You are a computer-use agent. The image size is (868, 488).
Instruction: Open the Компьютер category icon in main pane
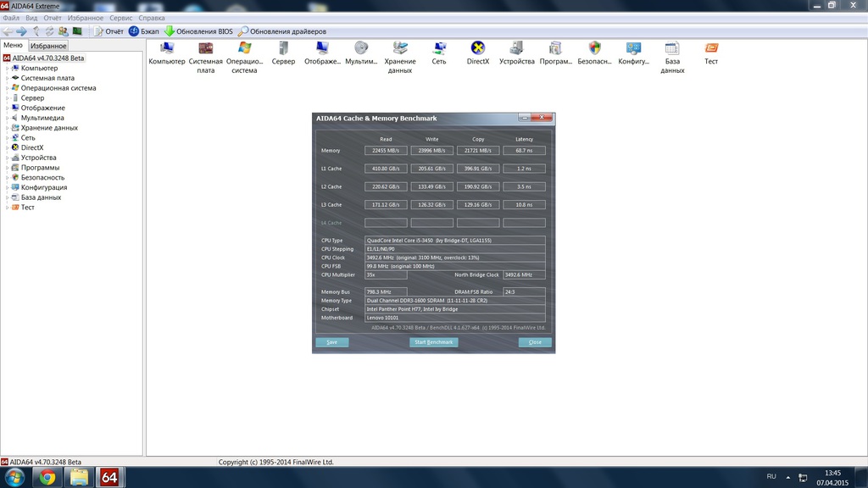click(x=167, y=53)
